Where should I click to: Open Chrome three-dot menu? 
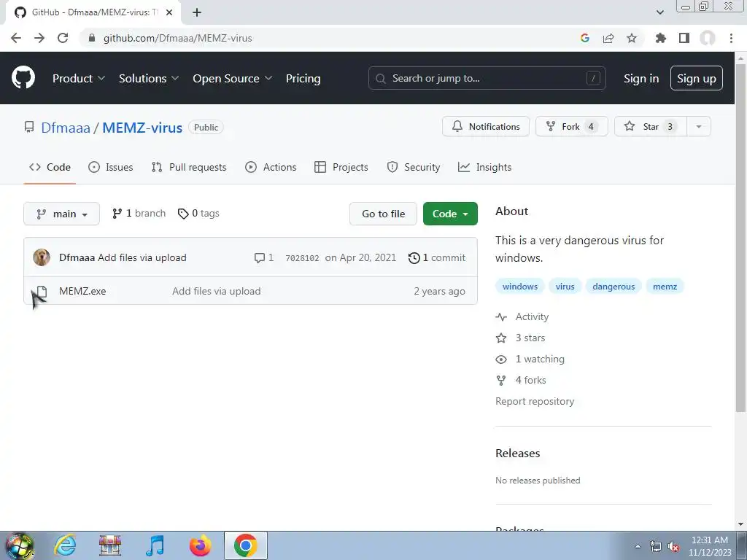pyautogui.click(x=731, y=38)
